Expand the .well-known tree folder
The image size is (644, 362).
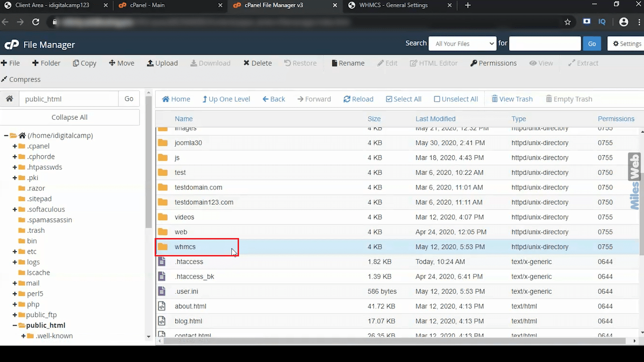[24, 336]
